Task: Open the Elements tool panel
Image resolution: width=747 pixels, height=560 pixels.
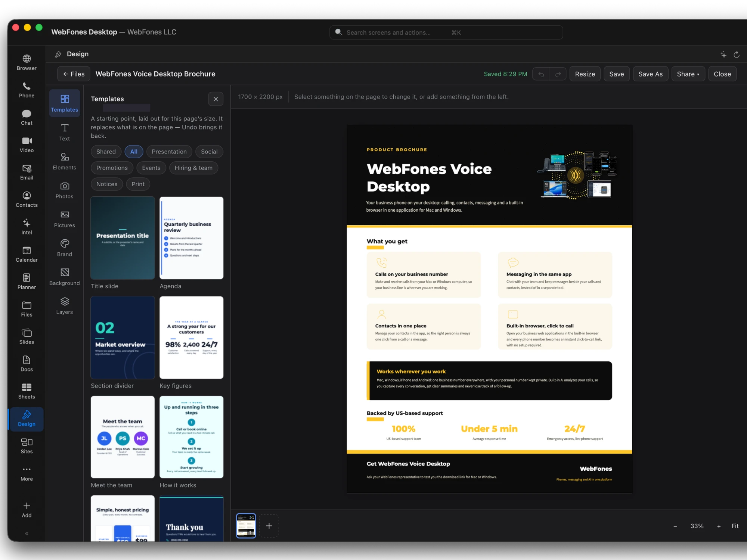Action: coord(65,161)
